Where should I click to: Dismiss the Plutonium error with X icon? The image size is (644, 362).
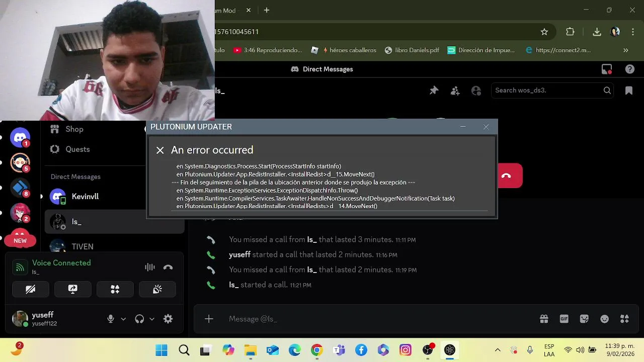160,150
